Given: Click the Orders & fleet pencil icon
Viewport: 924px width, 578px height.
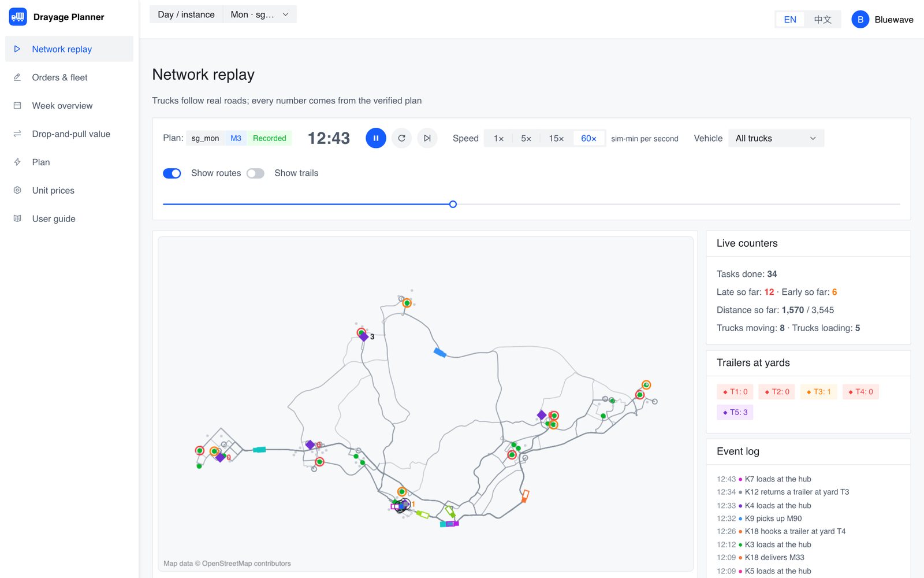Looking at the screenshot, I should [x=17, y=77].
